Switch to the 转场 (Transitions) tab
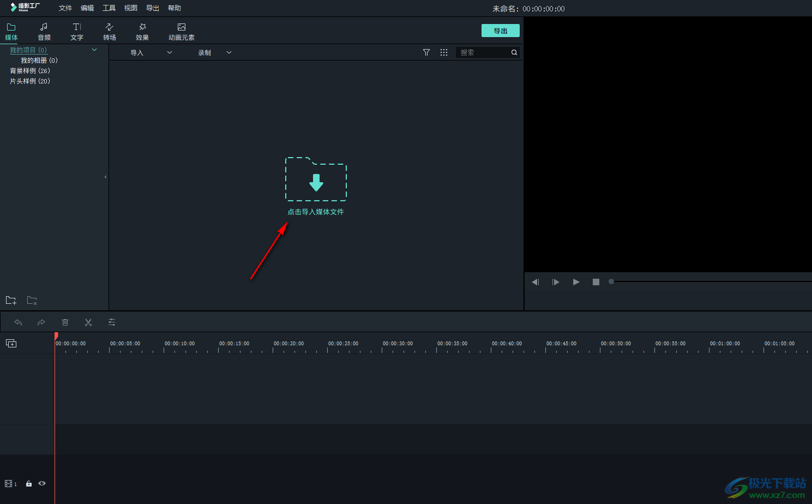The image size is (812, 504). (110, 32)
